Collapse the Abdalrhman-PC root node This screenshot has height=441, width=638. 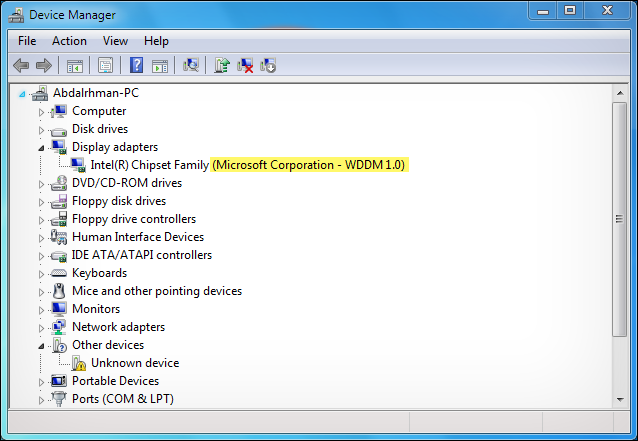coord(22,94)
